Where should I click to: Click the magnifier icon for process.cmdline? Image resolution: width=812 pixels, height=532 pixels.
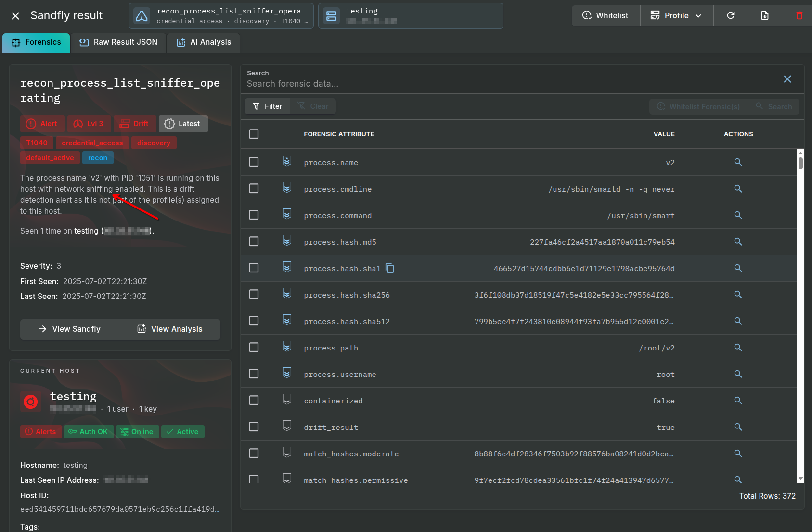point(738,189)
